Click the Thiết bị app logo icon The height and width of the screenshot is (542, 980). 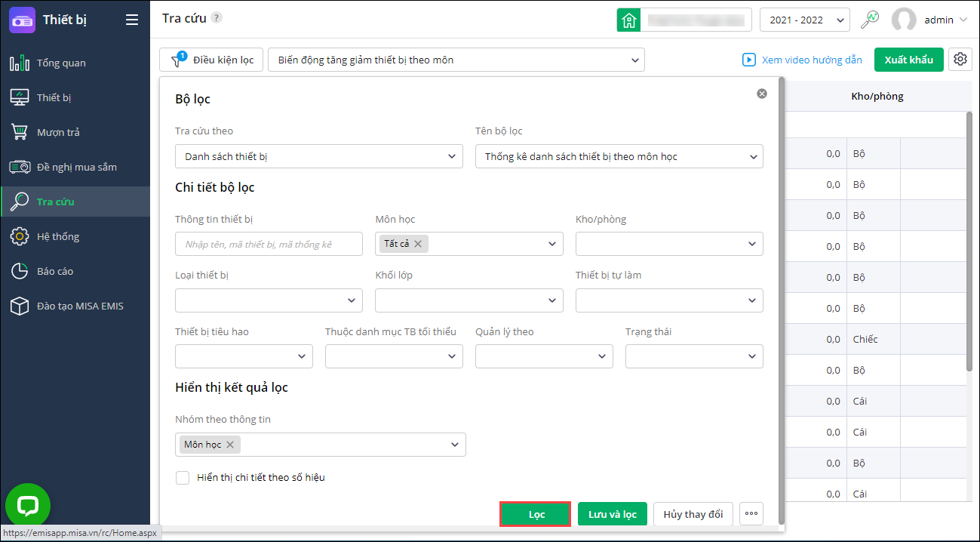(x=22, y=20)
